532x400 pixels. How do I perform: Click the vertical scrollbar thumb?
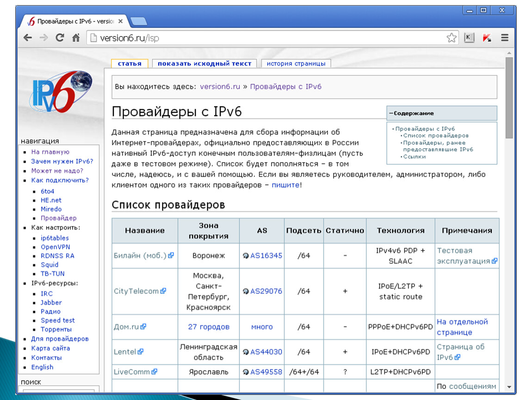point(509,97)
